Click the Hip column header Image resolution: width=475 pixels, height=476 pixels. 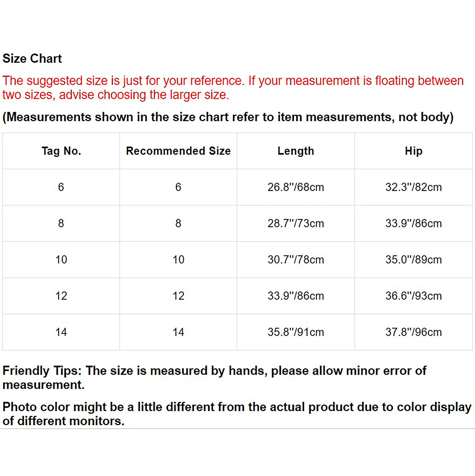coord(414,151)
